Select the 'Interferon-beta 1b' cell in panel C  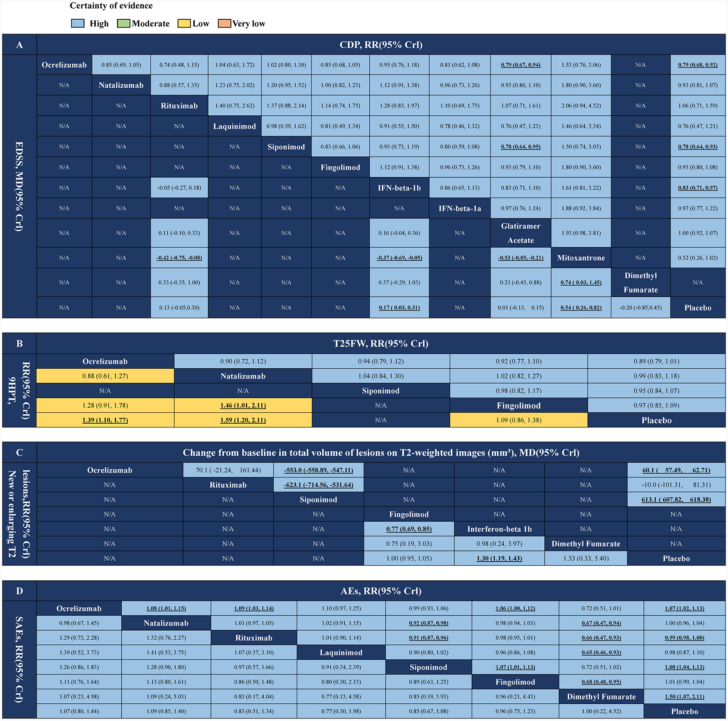(x=499, y=529)
